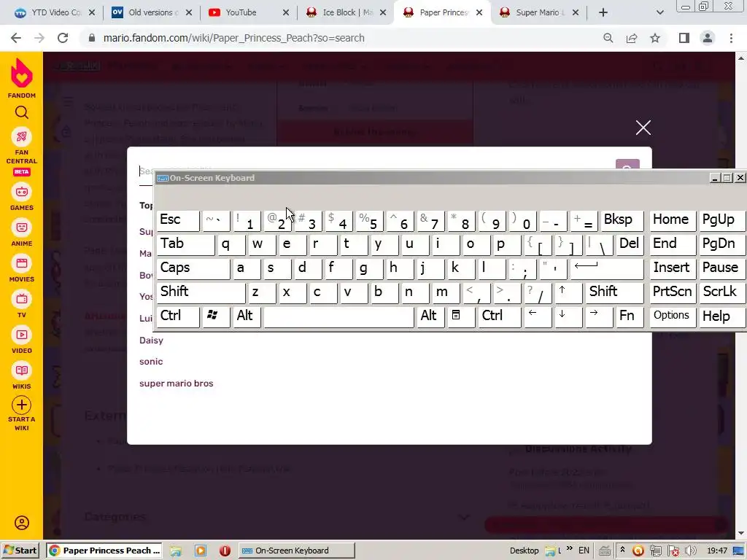The width and height of the screenshot is (747, 560).
Task: Click the left arrow key
Action: [x=538, y=316]
